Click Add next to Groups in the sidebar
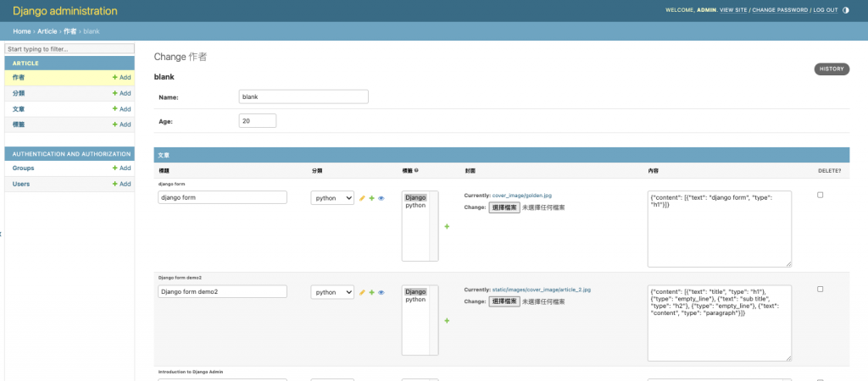Image resolution: width=868 pixels, height=381 pixels. [x=122, y=168]
